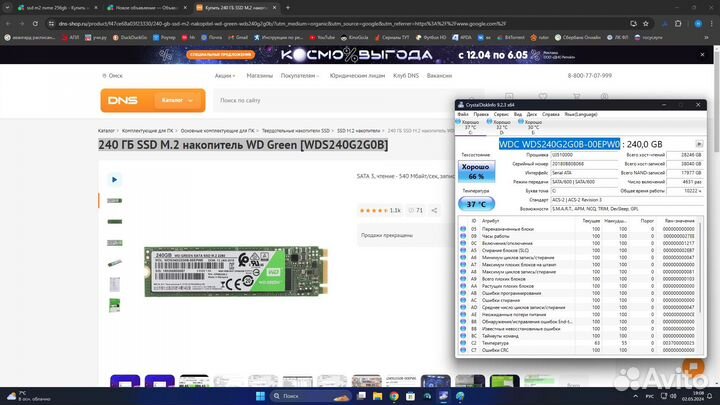Click the 71 comments icon
This screenshot has width=720, height=405.
pos(416,210)
